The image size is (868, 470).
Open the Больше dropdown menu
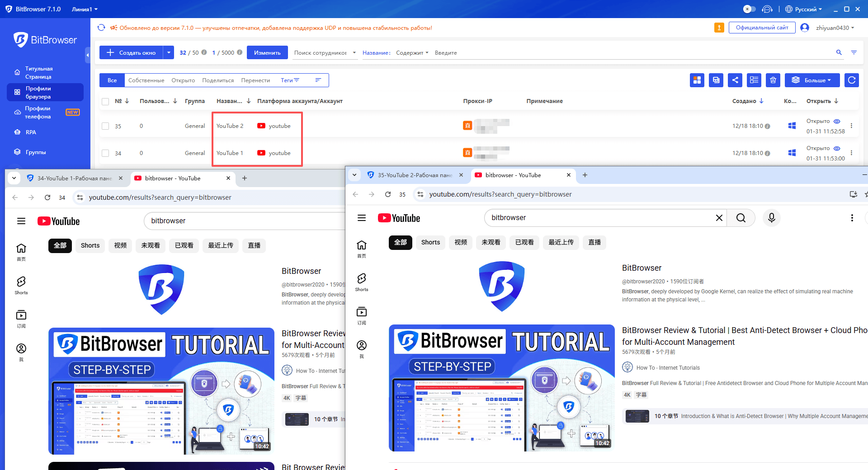pos(812,80)
